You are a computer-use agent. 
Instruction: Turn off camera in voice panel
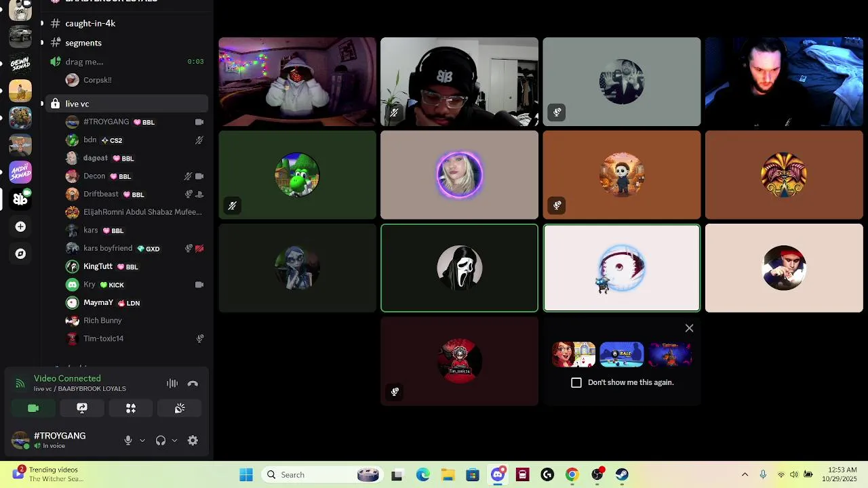coord(33,408)
